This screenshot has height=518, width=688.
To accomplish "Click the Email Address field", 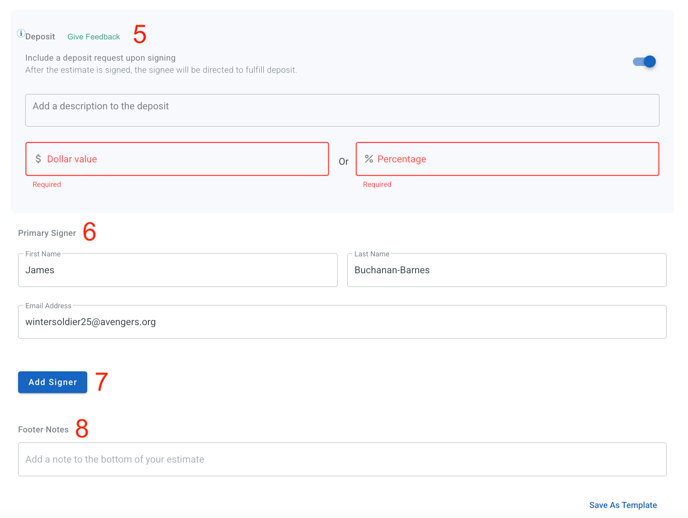I will (342, 322).
